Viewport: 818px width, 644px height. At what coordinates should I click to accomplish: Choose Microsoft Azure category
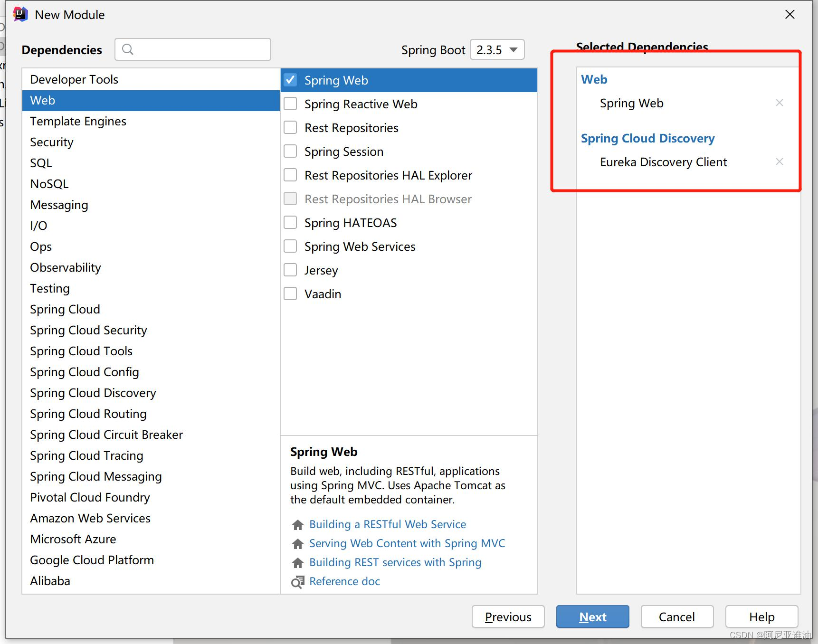(x=151, y=539)
